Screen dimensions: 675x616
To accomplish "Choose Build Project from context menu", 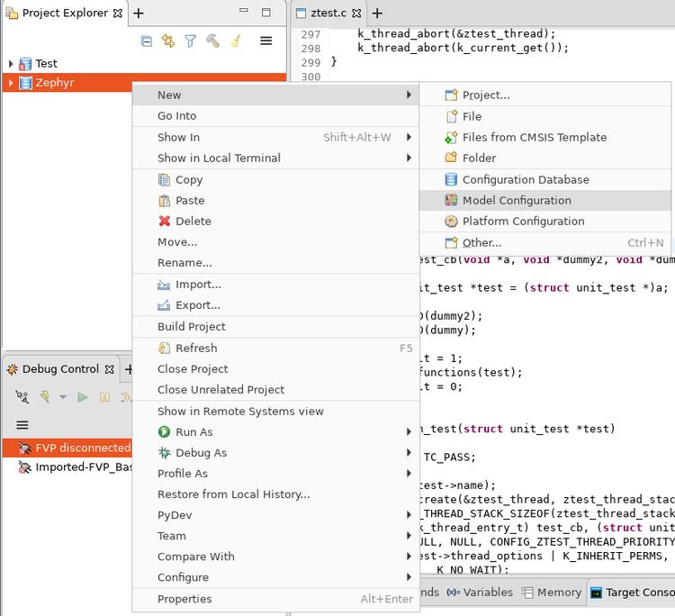I will pos(191,327).
